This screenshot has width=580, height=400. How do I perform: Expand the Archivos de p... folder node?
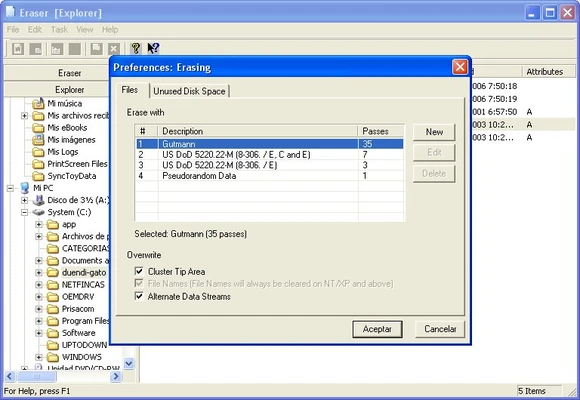pyautogui.click(x=39, y=236)
